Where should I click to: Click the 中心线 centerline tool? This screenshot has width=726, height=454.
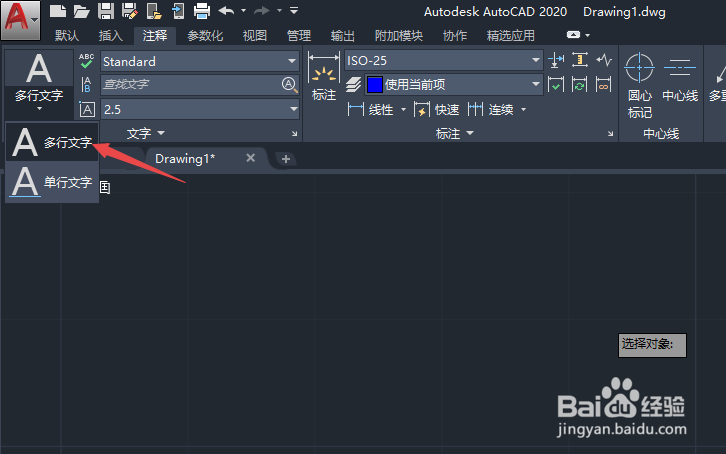click(680, 78)
